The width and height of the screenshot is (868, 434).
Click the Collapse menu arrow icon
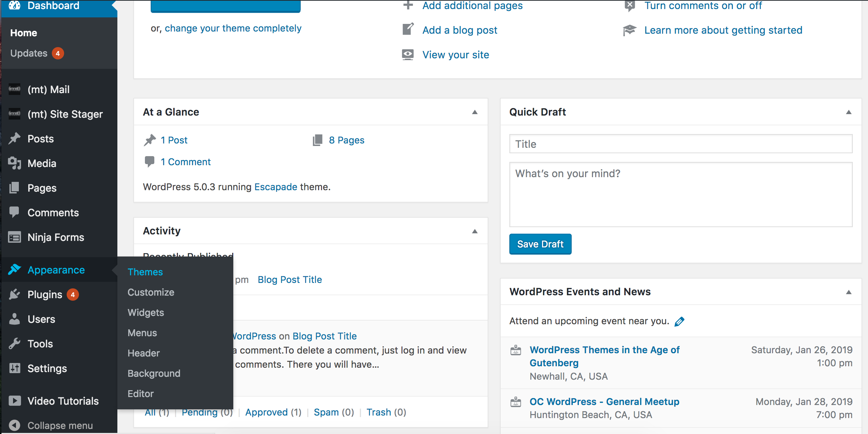[14, 425]
